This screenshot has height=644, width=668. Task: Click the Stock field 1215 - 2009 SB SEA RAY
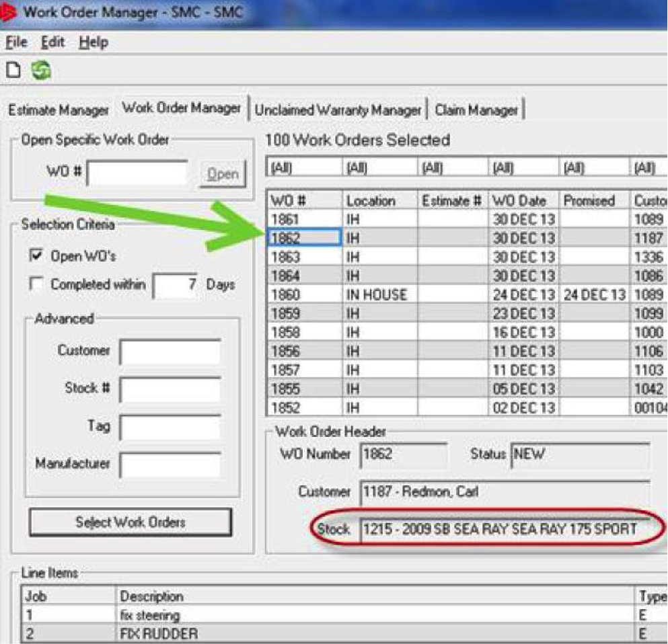click(x=505, y=529)
